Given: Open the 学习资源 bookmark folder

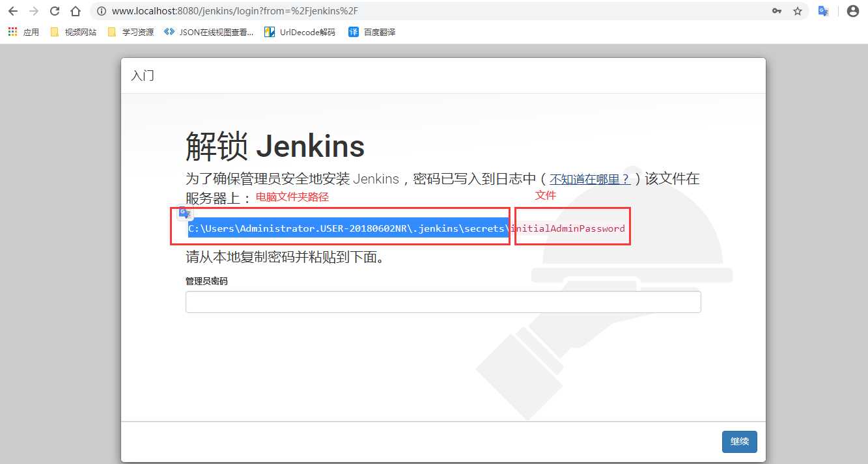Looking at the screenshot, I should tap(130, 32).
